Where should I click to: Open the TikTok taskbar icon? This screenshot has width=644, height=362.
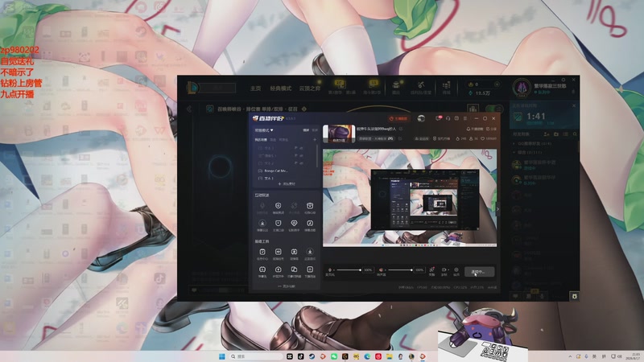(x=300, y=356)
